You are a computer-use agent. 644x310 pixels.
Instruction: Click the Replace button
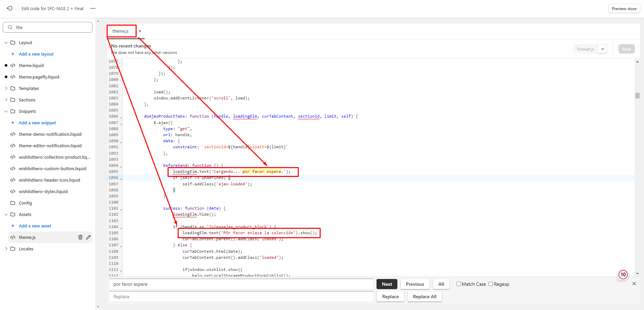pyautogui.click(x=390, y=297)
